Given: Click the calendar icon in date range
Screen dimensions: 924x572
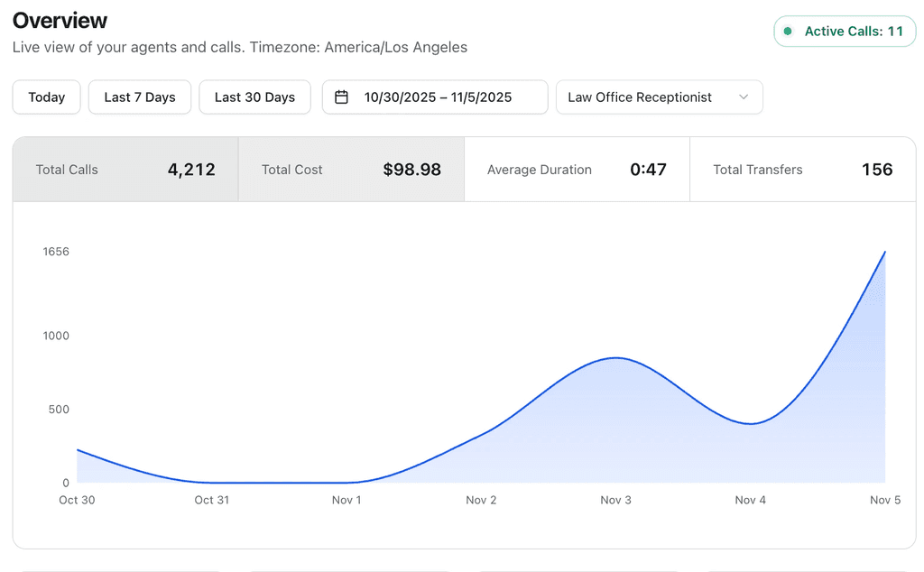Looking at the screenshot, I should (x=341, y=97).
